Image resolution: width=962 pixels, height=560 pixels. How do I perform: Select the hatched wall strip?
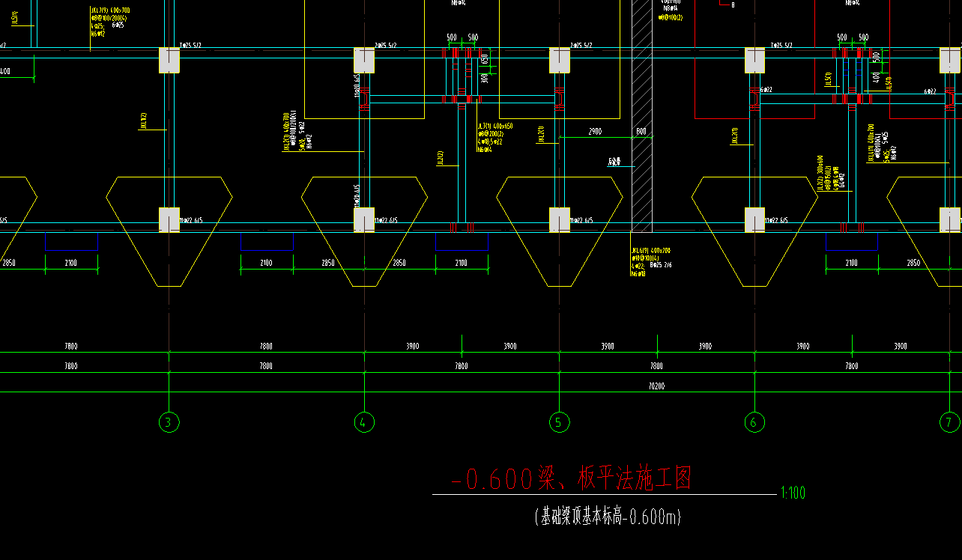642,116
